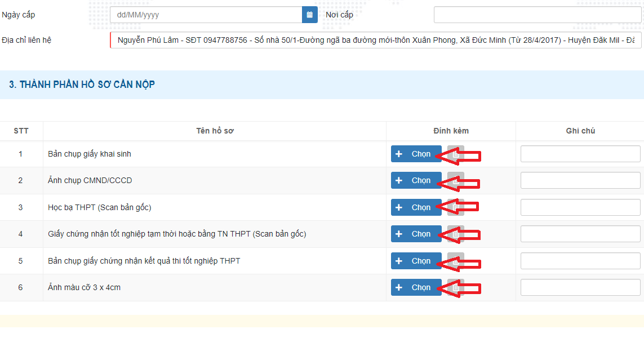The width and height of the screenshot is (644, 338).
Task: Click the 'Ảnh chụp CMND/CCCD' text
Action: click(90, 180)
